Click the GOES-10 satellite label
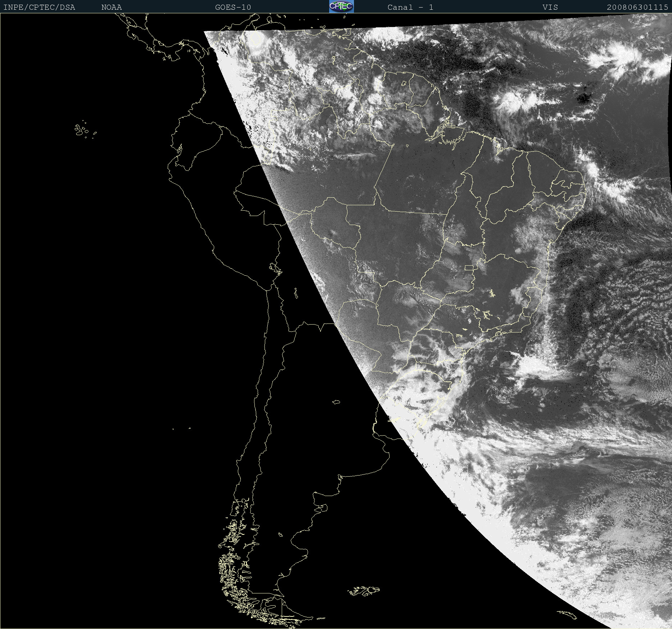672x629 pixels. [x=233, y=7]
